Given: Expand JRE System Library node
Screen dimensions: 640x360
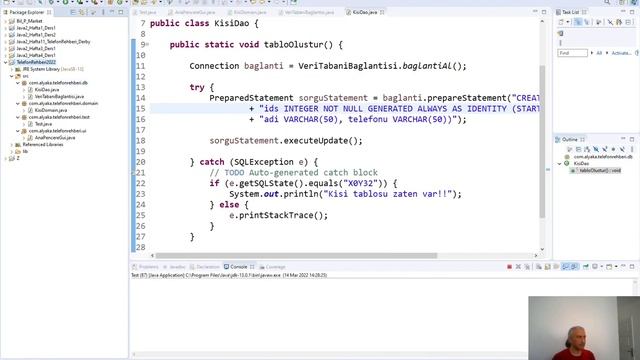Looking at the screenshot, I should [x=12, y=69].
